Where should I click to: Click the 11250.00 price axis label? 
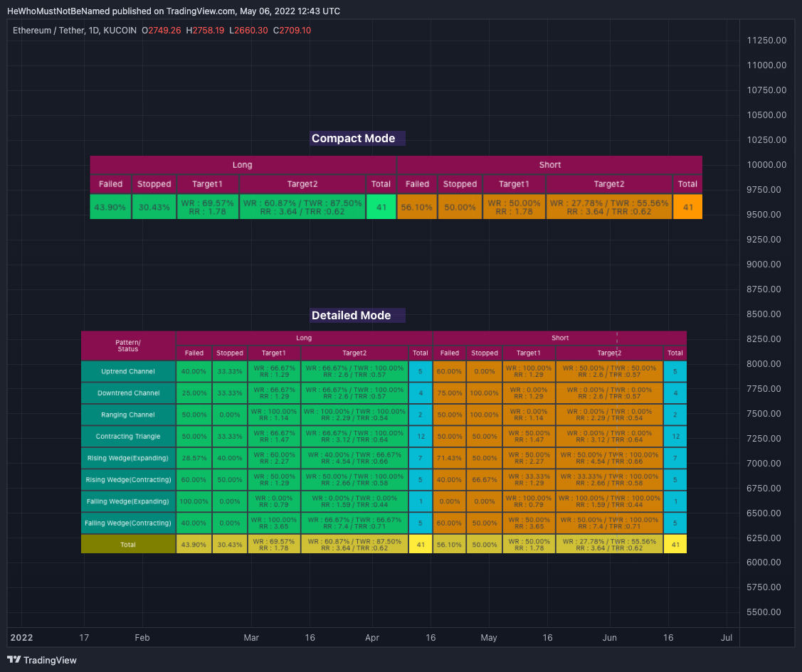coord(766,41)
